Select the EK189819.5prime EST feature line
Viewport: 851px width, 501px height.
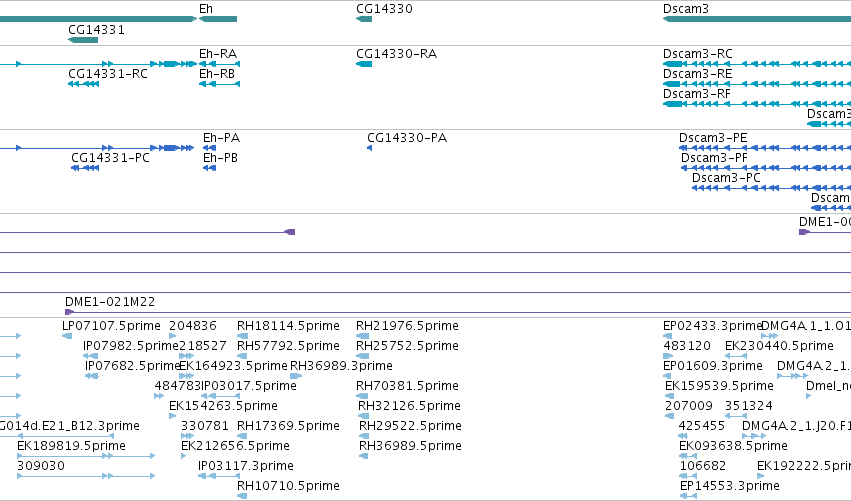click(86, 456)
